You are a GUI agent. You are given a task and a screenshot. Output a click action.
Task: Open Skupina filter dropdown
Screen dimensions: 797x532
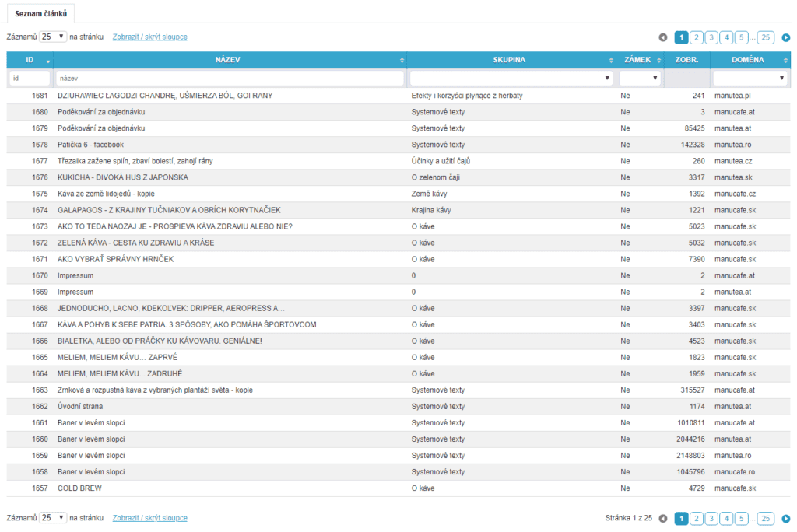[x=511, y=79]
